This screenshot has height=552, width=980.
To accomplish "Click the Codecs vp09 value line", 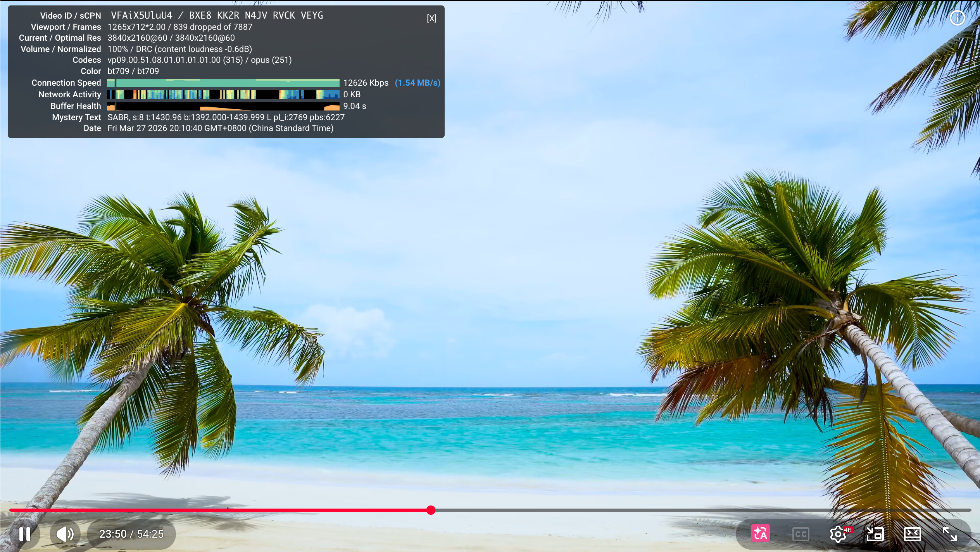I will point(199,60).
